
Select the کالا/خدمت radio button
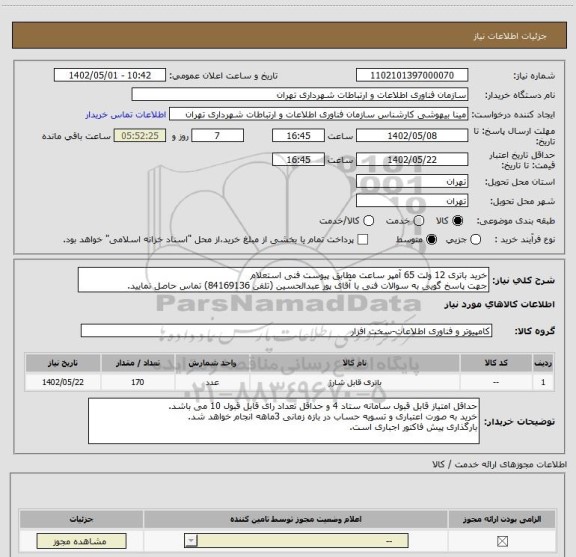tap(368, 221)
